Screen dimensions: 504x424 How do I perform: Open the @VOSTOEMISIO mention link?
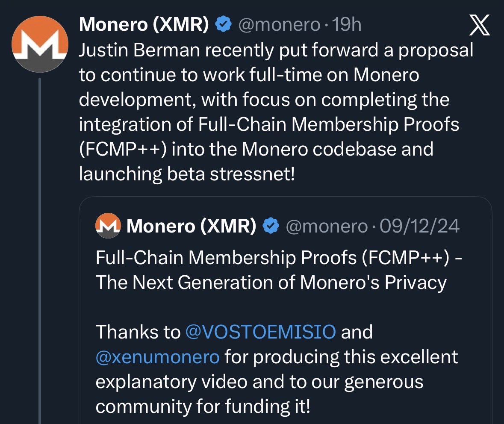[261, 332]
